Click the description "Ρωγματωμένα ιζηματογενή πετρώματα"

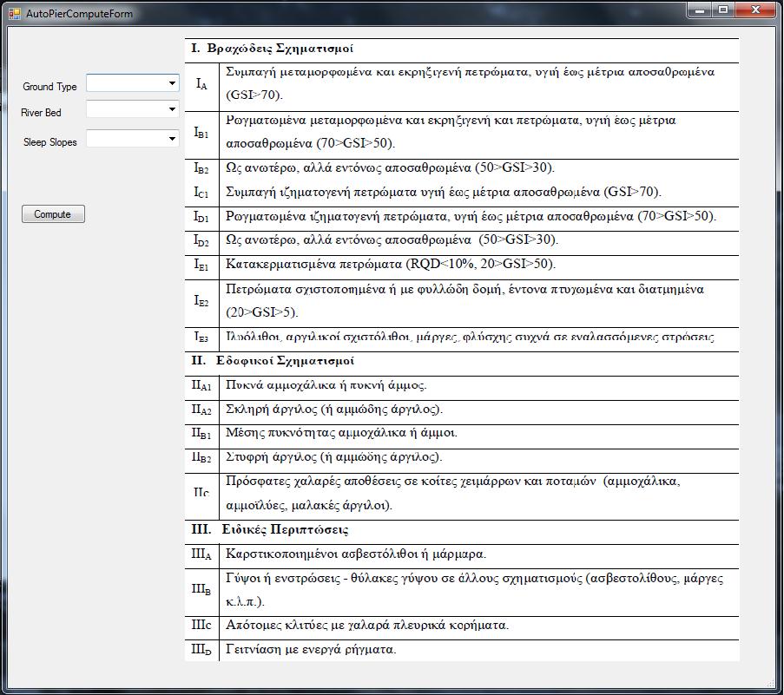[x=339, y=217]
